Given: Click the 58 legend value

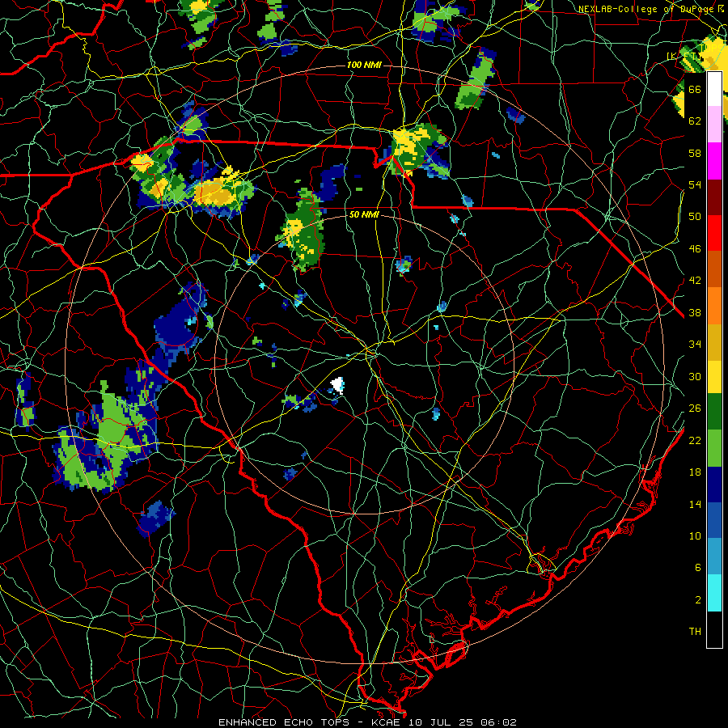Looking at the screenshot, I should [x=695, y=153].
